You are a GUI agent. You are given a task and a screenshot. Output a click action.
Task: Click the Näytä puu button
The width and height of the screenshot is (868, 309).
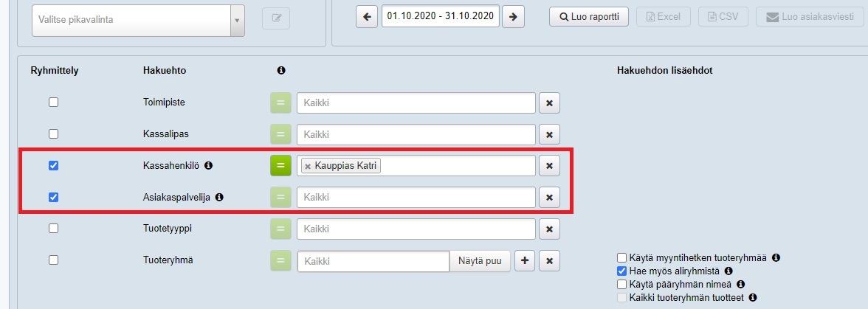[x=480, y=261]
